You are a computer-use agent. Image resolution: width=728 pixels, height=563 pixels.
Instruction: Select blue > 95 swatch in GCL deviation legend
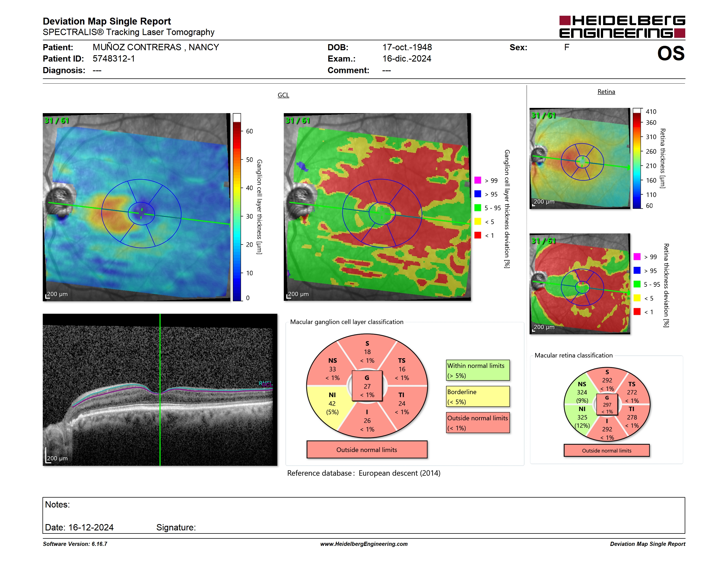point(478,194)
